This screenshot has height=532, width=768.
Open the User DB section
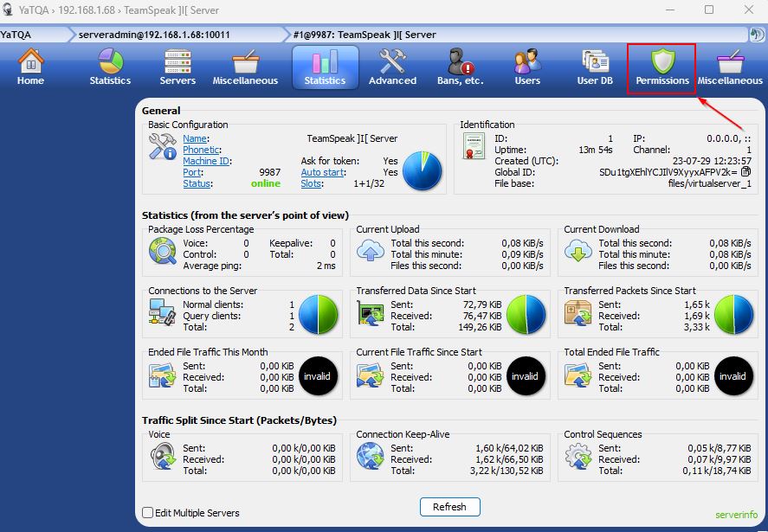[x=594, y=67]
